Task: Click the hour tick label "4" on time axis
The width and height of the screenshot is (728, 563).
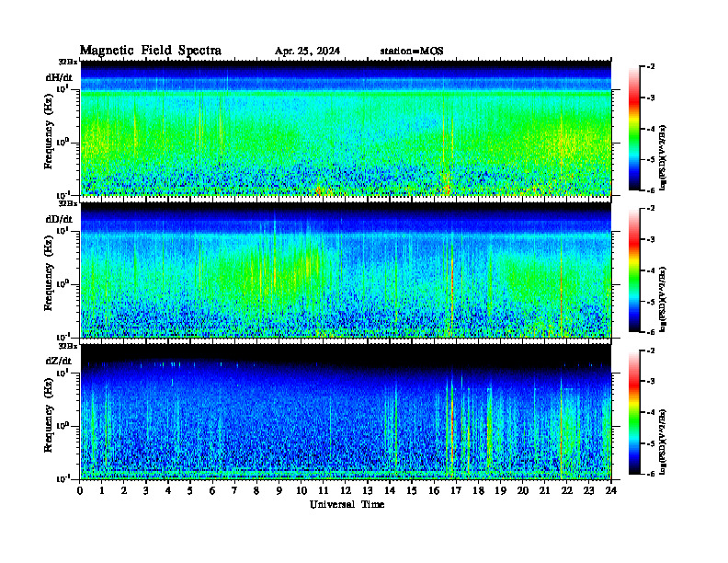Action: click(168, 491)
